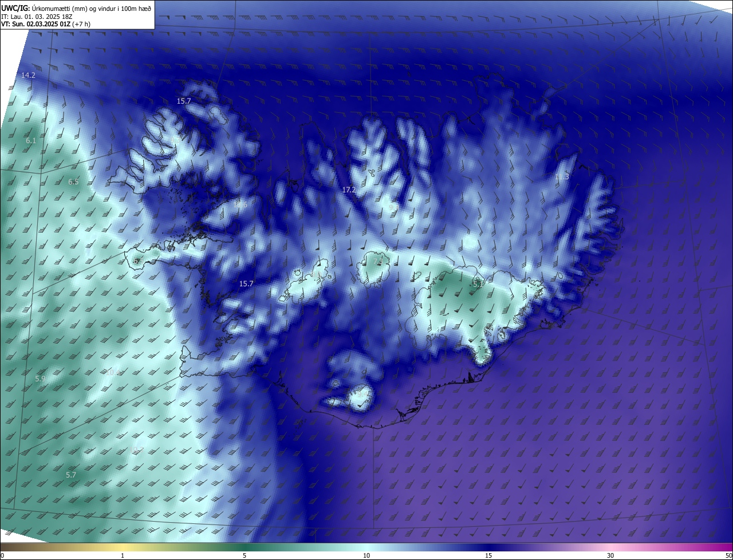Click the "VT: Sun. 02.03.2025 01Z (+7 h)" line
The width and height of the screenshot is (733, 560).
46,24
